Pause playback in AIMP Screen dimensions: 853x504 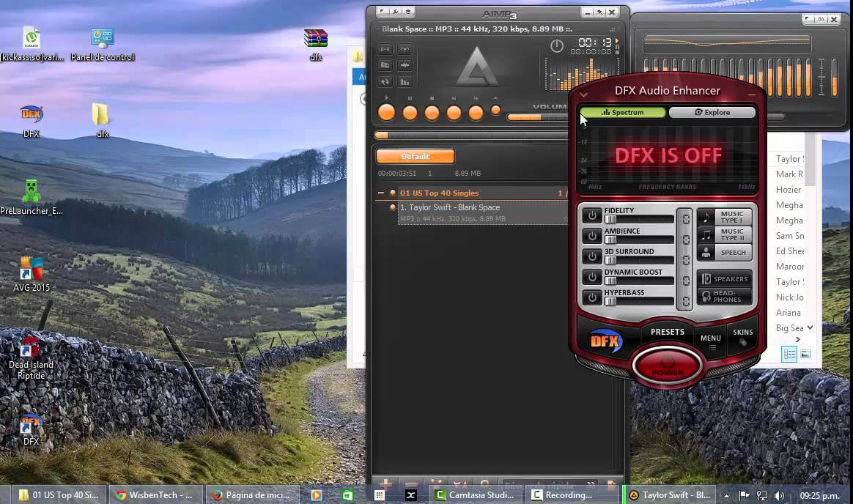click(410, 113)
